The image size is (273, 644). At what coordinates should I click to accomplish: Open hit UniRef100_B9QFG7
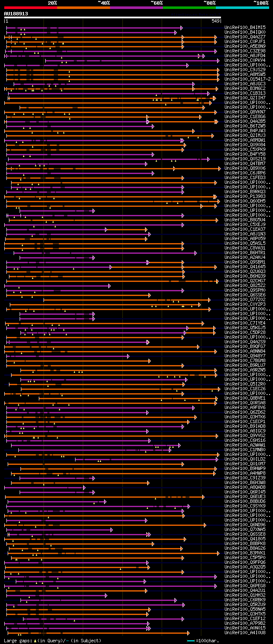pyautogui.click(x=245, y=346)
